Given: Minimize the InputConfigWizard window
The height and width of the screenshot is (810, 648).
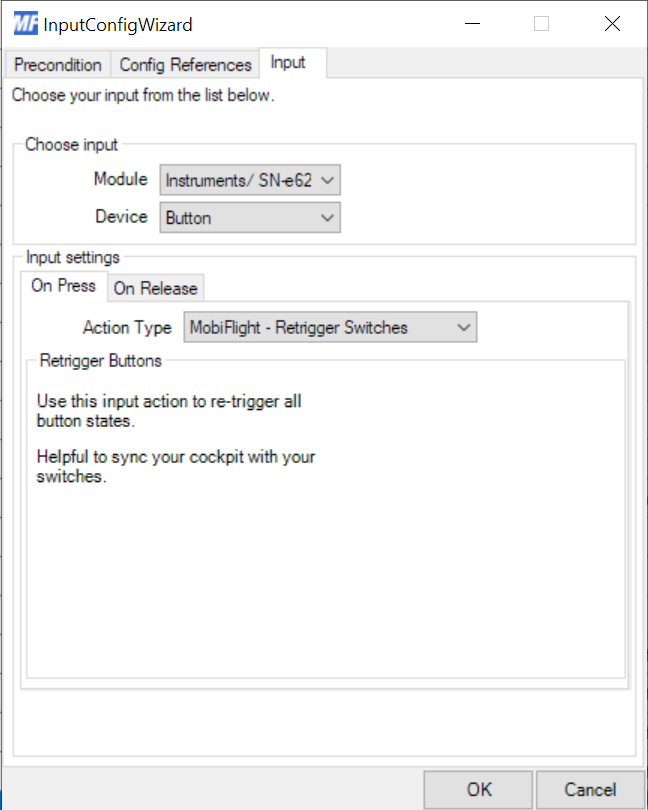Looking at the screenshot, I should click(472, 24).
